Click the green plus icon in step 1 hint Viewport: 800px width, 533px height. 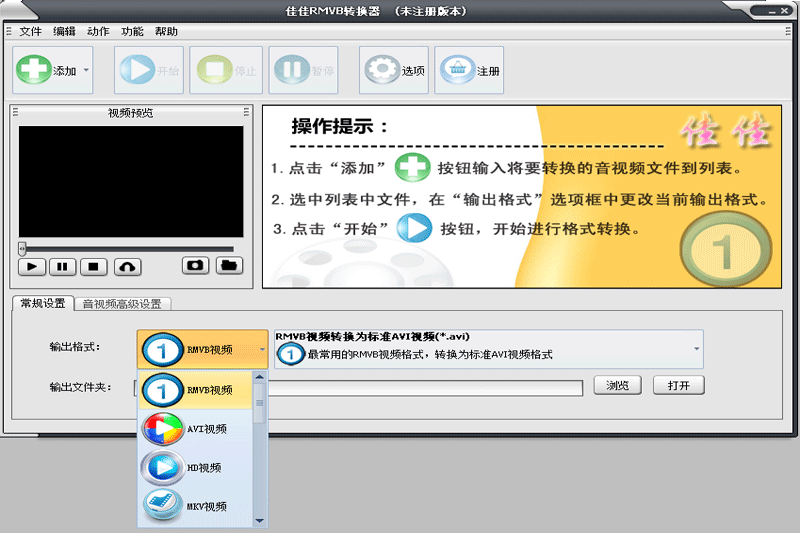[x=412, y=167]
